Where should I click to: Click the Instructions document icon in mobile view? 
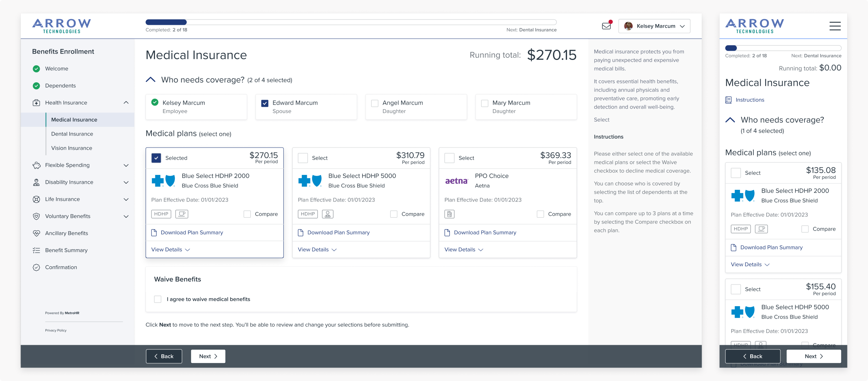728,100
